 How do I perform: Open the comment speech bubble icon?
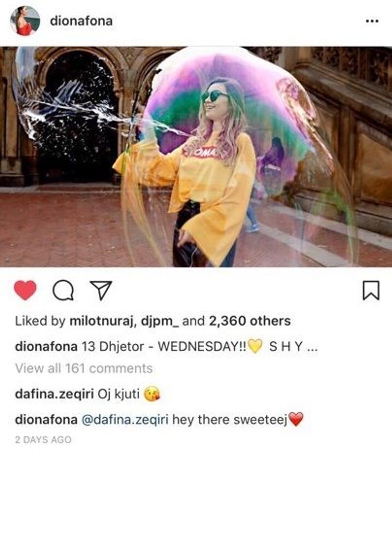(x=63, y=290)
